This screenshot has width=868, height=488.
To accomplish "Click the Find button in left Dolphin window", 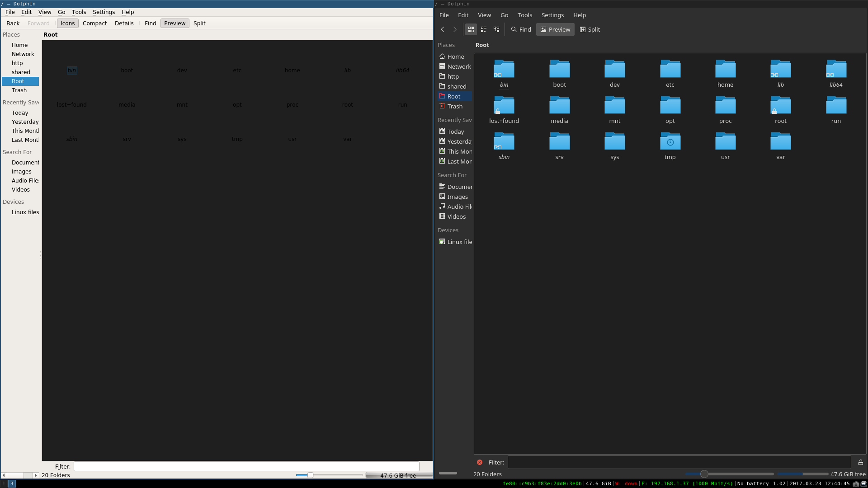I will point(151,23).
